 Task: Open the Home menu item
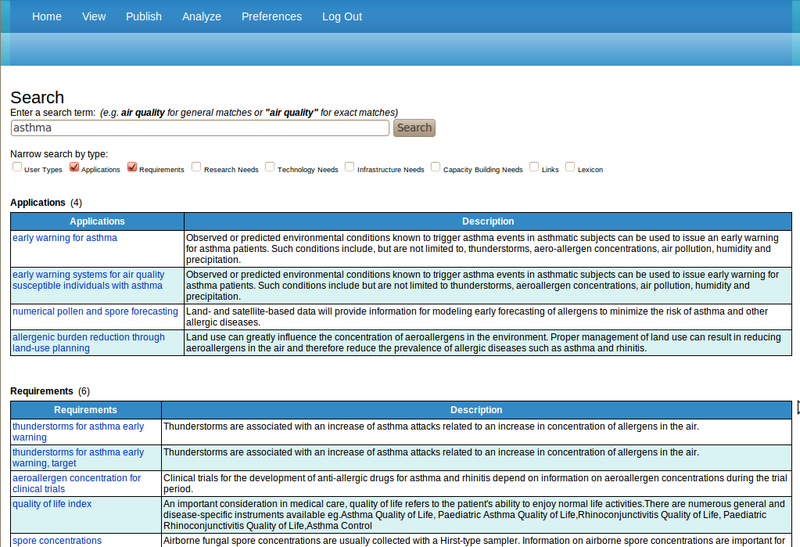(x=46, y=17)
